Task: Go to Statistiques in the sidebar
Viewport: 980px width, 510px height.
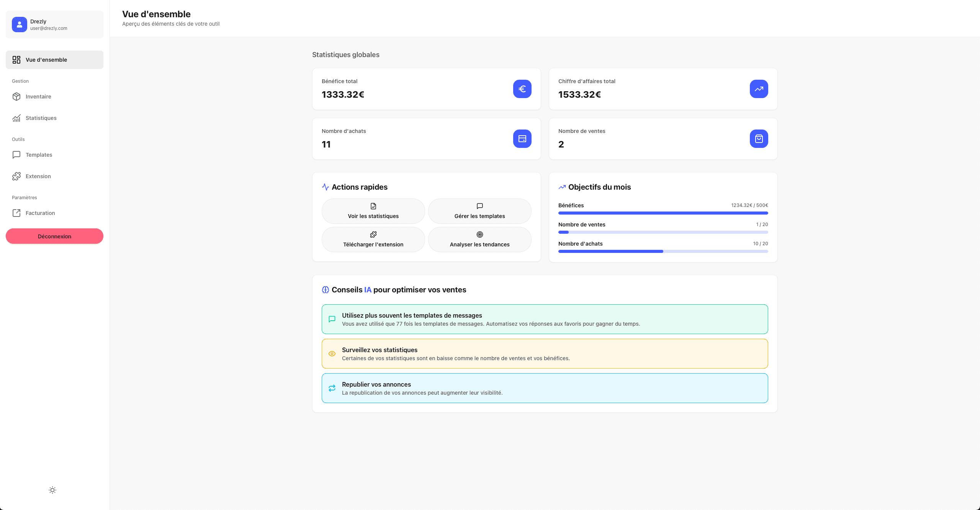Action: (x=41, y=118)
